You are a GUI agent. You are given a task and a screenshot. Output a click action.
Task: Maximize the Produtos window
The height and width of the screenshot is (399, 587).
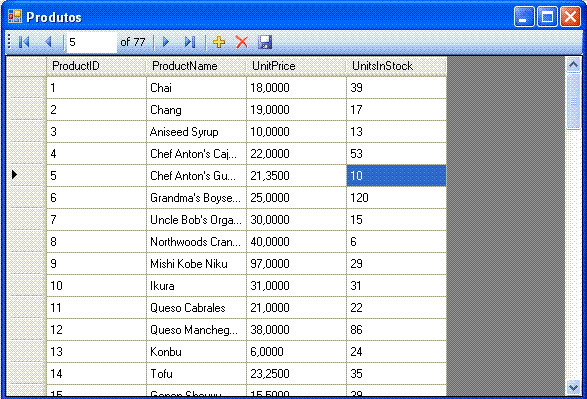[547, 17]
